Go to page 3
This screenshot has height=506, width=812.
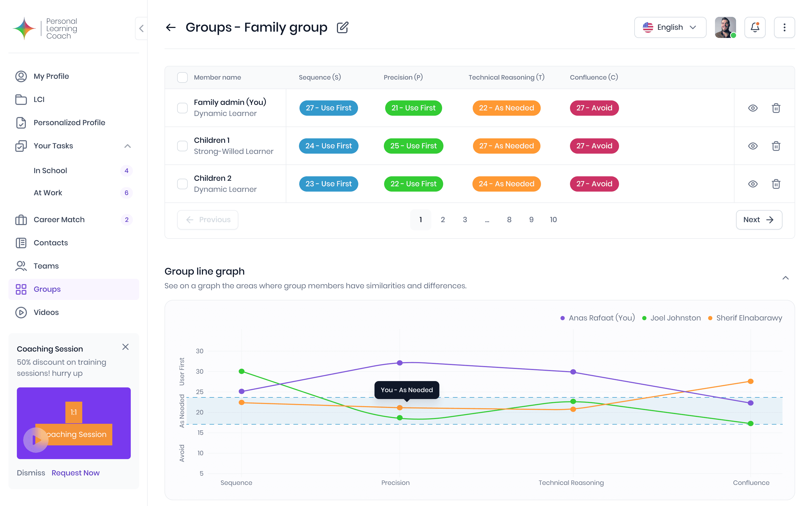point(465,220)
